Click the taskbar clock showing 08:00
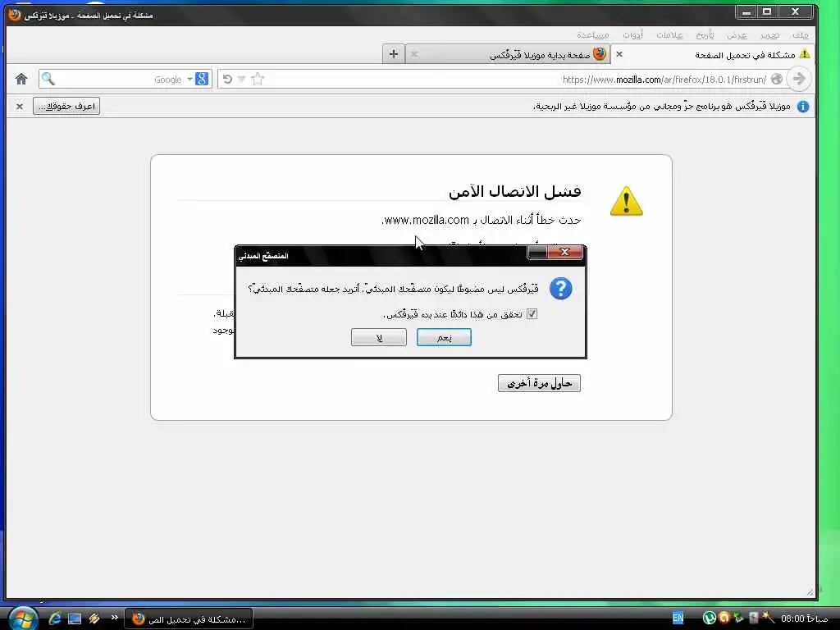840x630 pixels. (x=804, y=619)
